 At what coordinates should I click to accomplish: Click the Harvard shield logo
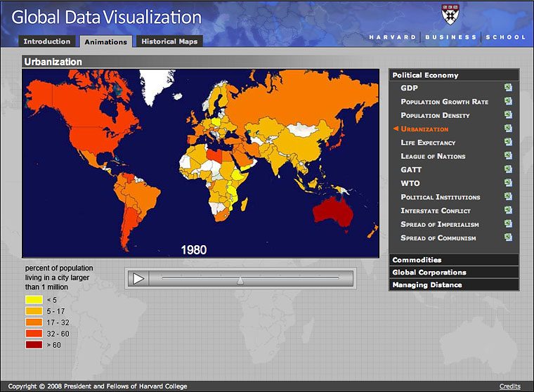pos(449,14)
